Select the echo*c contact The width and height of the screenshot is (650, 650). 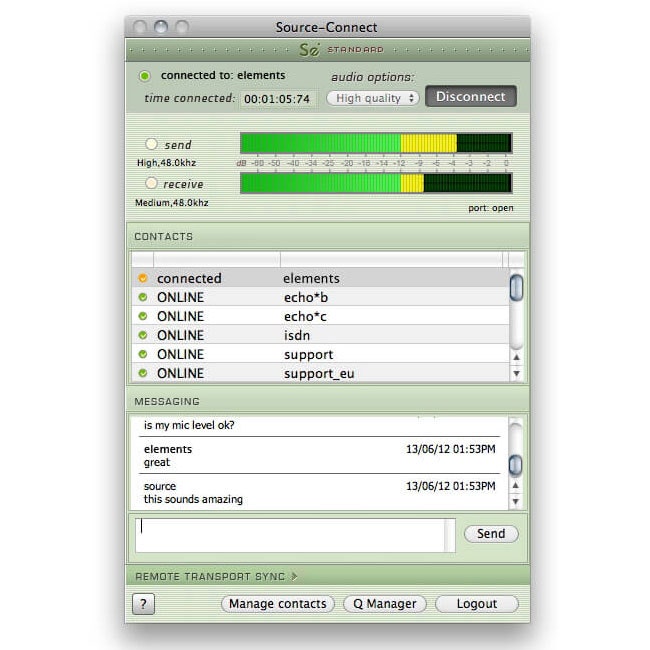pyautogui.click(x=320, y=316)
